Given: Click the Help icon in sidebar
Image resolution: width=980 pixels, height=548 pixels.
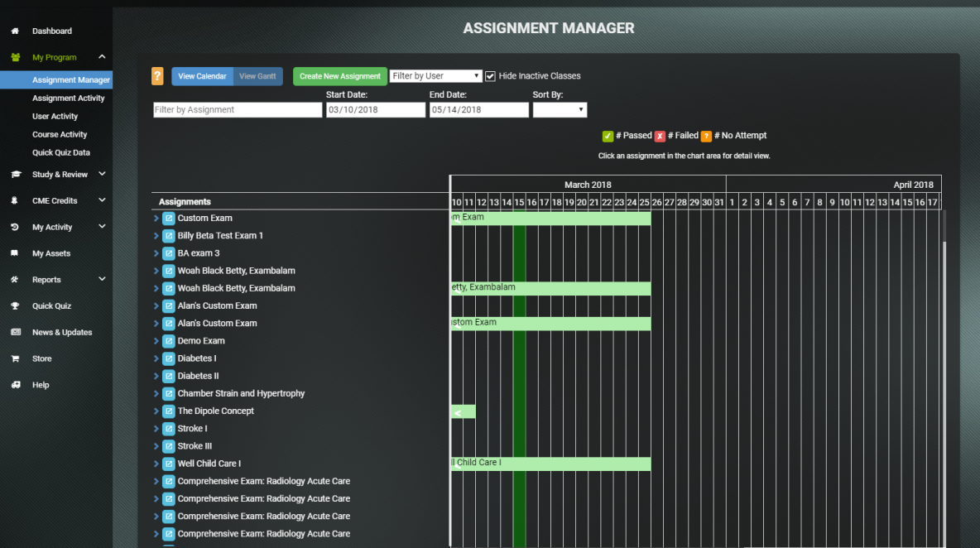Looking at the screenshot, I should click(x=16, y=385).
